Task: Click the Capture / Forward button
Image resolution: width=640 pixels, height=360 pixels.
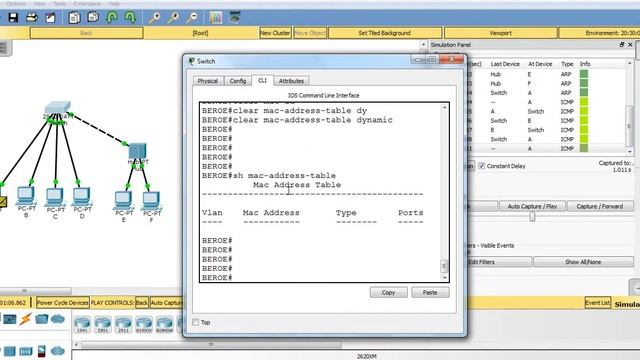Action: point(600,206)
